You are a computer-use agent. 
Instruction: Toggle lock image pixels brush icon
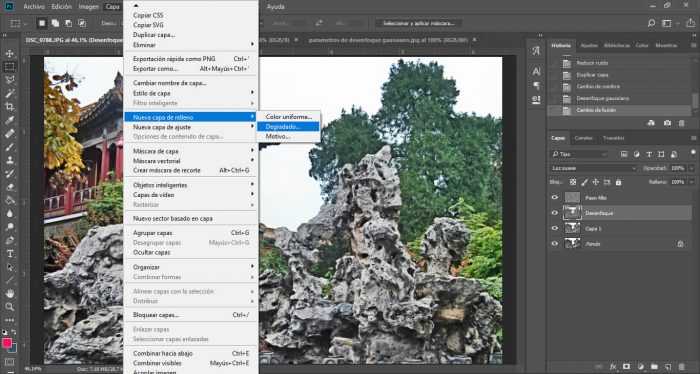[584, 182]
